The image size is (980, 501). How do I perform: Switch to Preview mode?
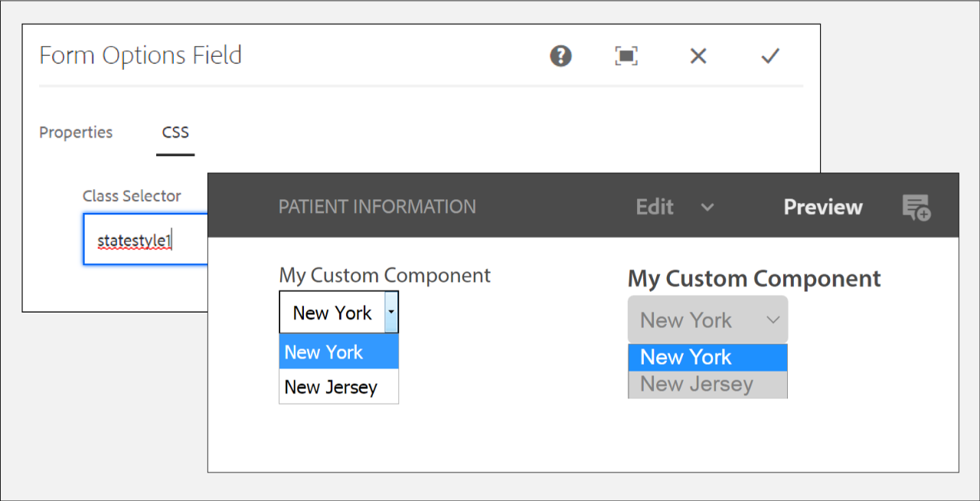point(822,208)
